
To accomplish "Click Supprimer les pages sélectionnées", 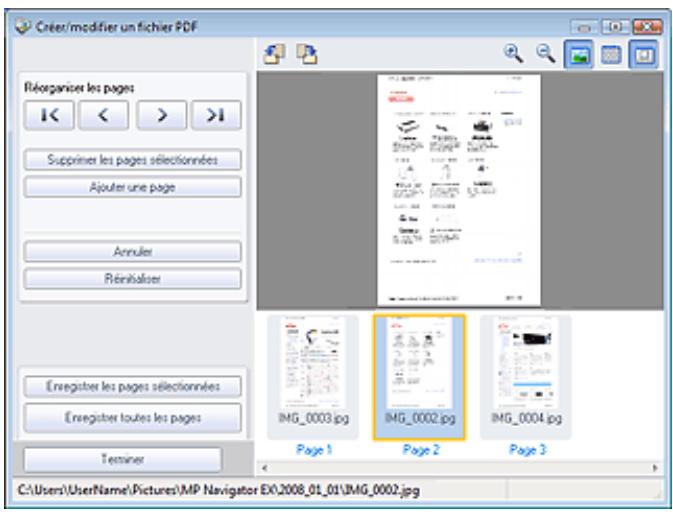I will [133, 160].
